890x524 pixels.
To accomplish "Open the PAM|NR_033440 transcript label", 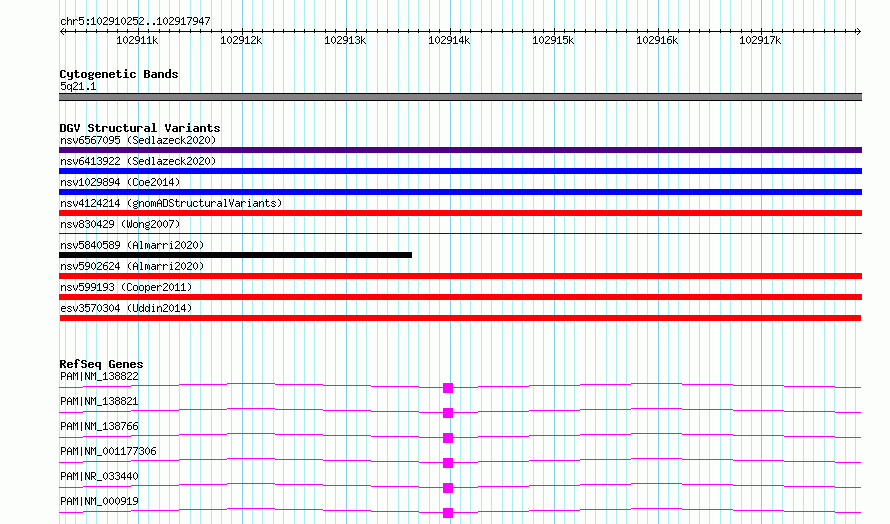I will coord(99,476).
